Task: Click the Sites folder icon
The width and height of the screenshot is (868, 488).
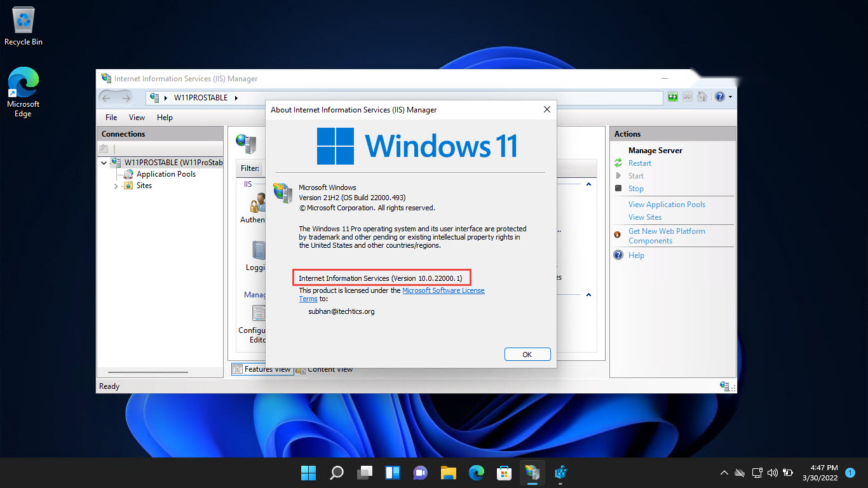Action: (128, 186)
